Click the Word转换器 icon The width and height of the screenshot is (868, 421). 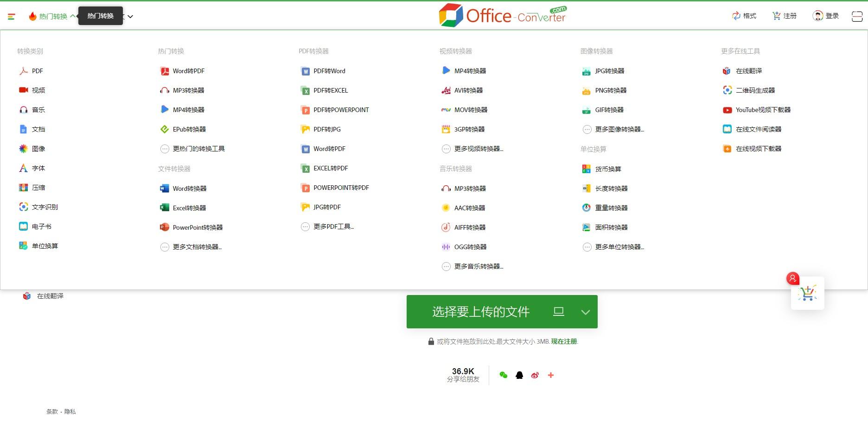click(x=165, y=189)
